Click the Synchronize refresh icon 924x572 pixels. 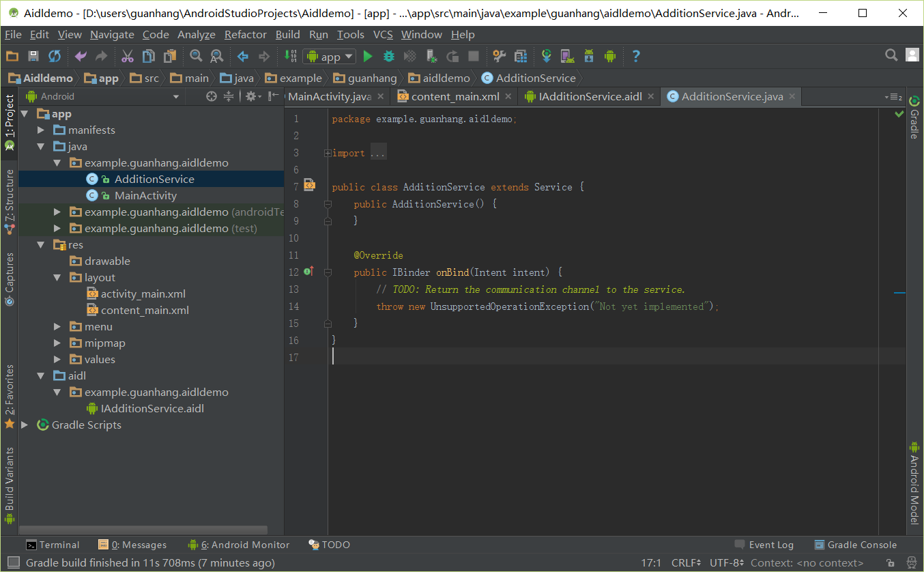click(x=55, y=56)
